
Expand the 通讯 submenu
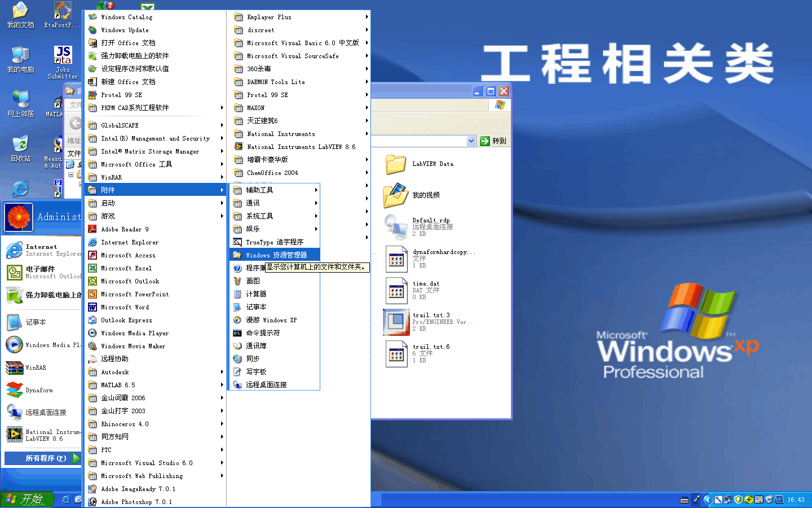coord(275,203)
